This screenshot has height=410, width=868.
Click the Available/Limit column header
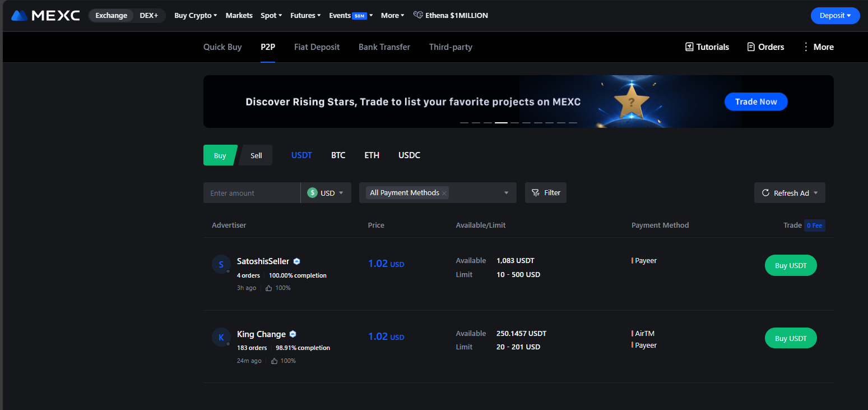pos(481,225)
